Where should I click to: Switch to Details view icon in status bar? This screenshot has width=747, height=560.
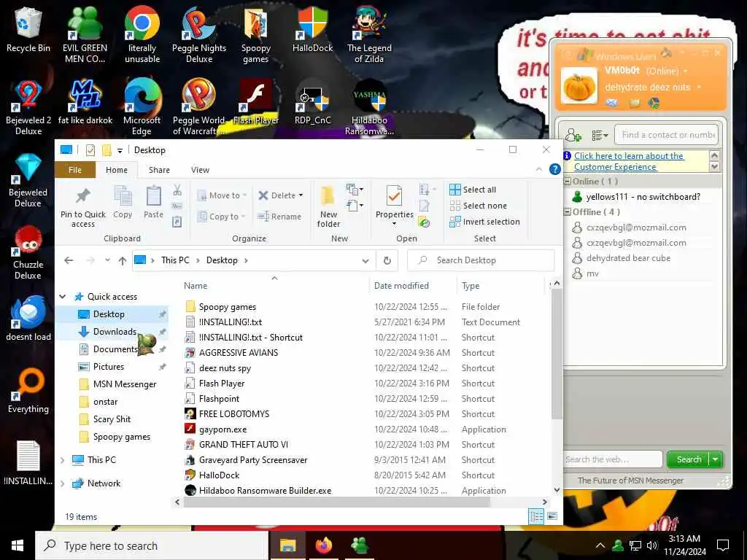click(536, 517)
